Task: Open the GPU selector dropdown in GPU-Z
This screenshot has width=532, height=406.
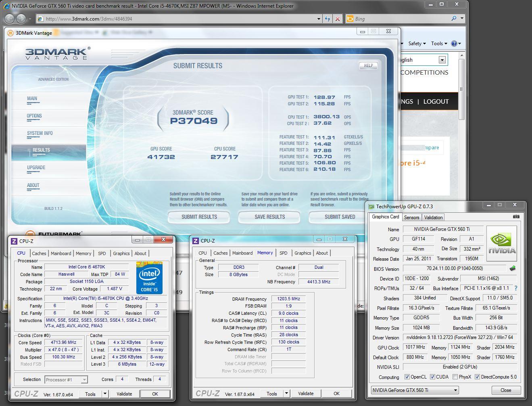Action: 415,390
